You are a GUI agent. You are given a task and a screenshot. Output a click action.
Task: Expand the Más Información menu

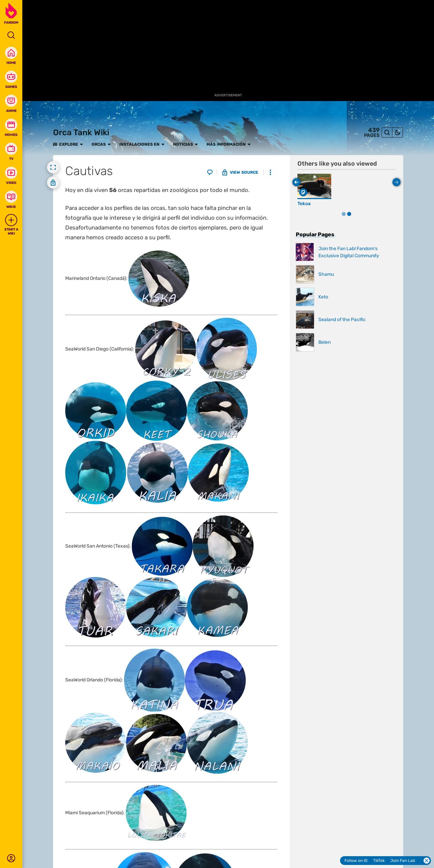228,144
